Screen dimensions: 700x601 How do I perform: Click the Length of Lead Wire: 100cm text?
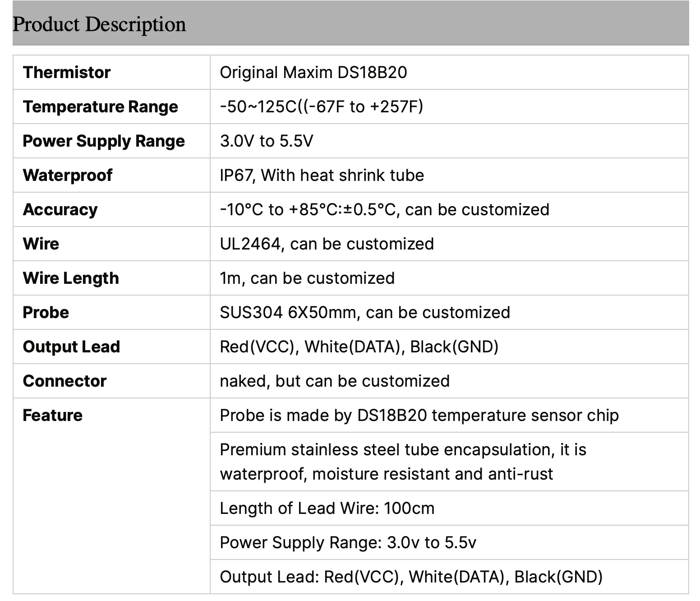pyautogui.click(x=327, y=509)
